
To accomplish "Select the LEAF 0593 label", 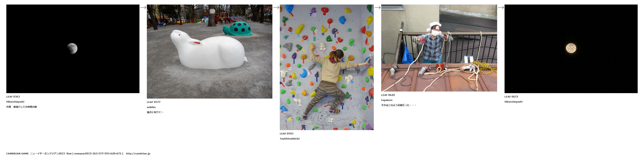I will pyautogui.click(x=287, y=134).
